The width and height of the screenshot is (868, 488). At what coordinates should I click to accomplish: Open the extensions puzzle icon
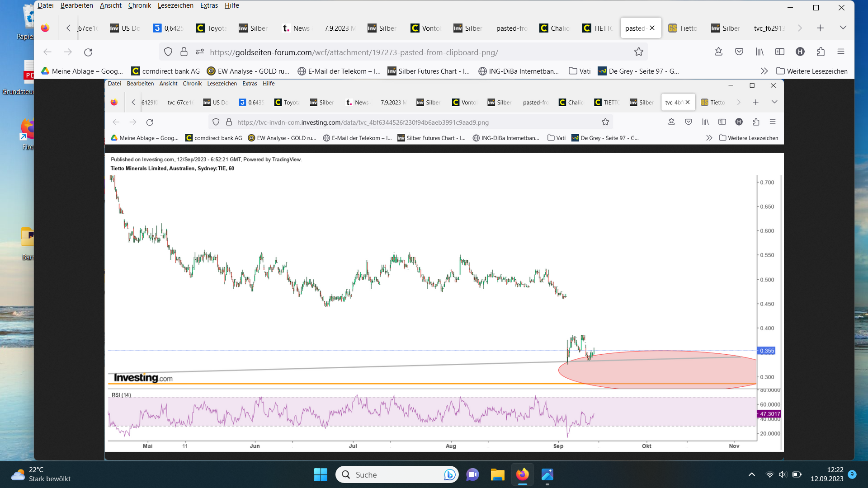click(x=821, y=52)
